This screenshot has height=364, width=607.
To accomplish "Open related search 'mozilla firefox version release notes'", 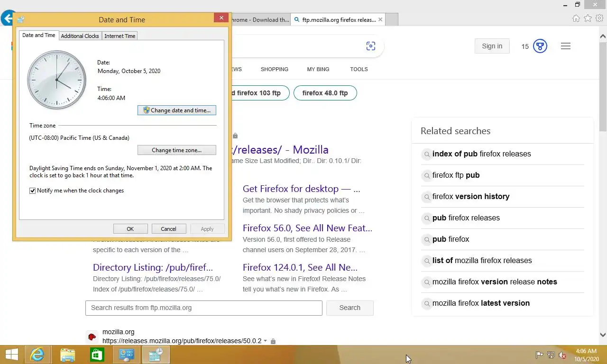I will (x=495, y=282).
